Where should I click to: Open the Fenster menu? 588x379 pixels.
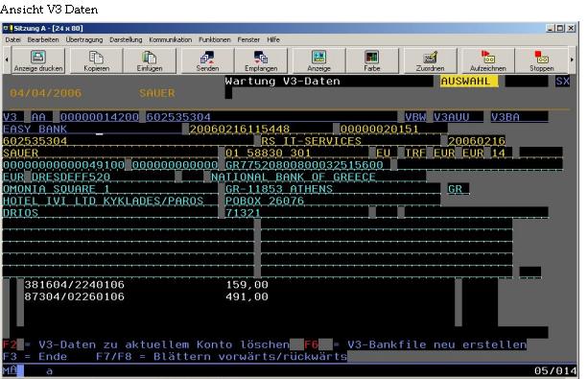click(x=248, y=39)
